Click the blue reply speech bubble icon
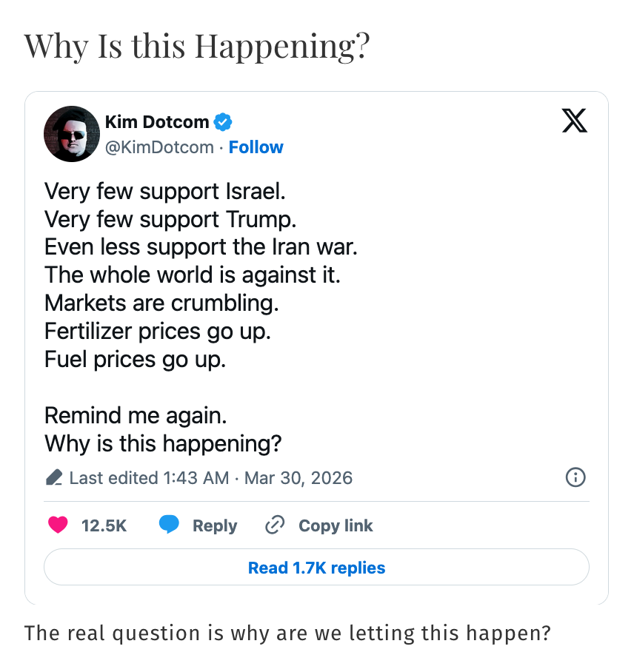 tap(170, 525)
